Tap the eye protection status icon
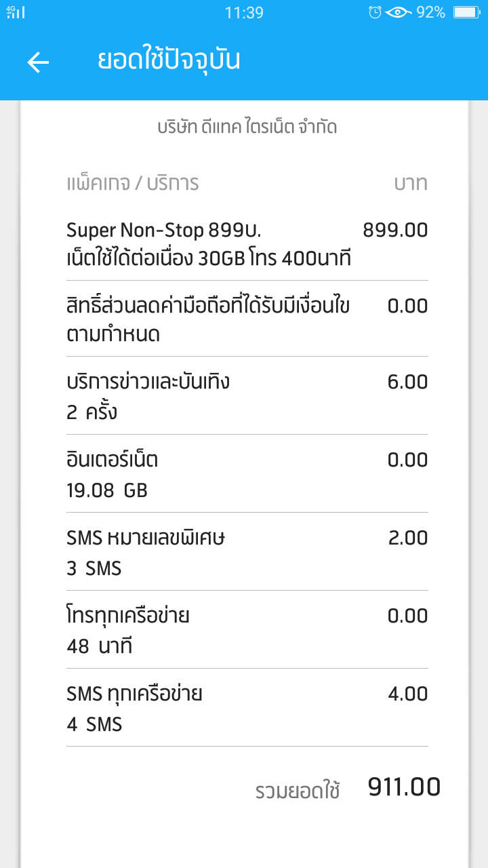488x868 pixels. (x=399, y=12)
